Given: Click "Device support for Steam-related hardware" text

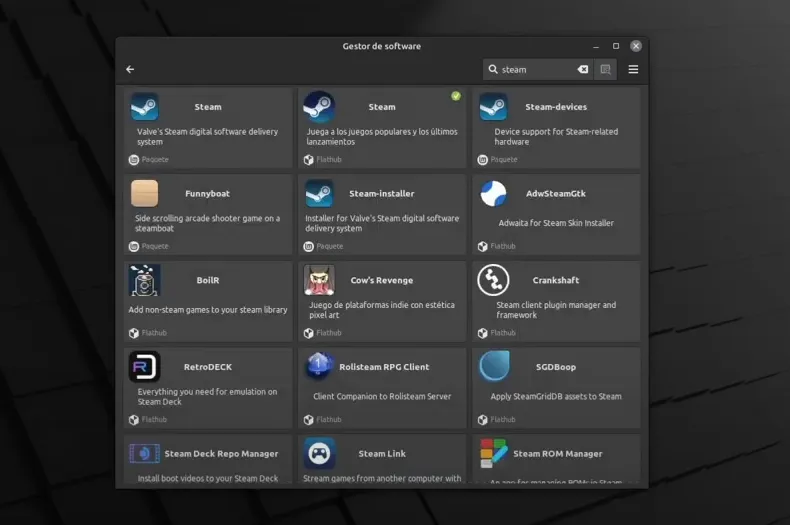Looking at the screenshot, I should (x=556, y=137).
